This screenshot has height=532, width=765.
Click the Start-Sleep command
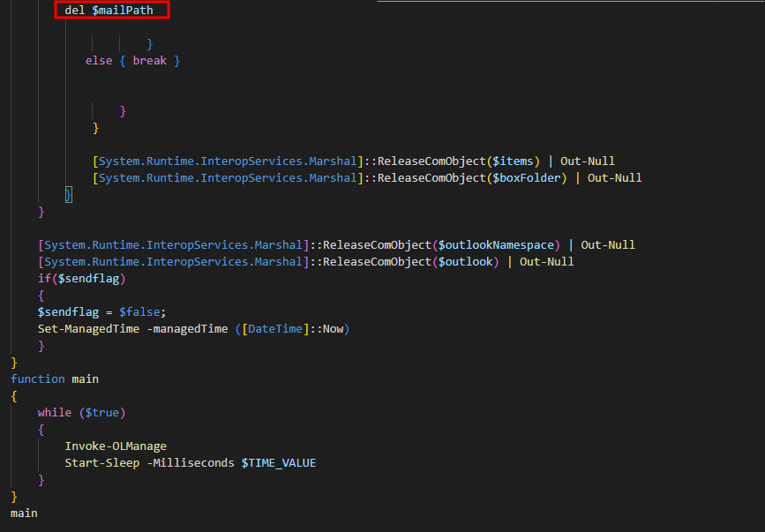click(x=102, y=463)
